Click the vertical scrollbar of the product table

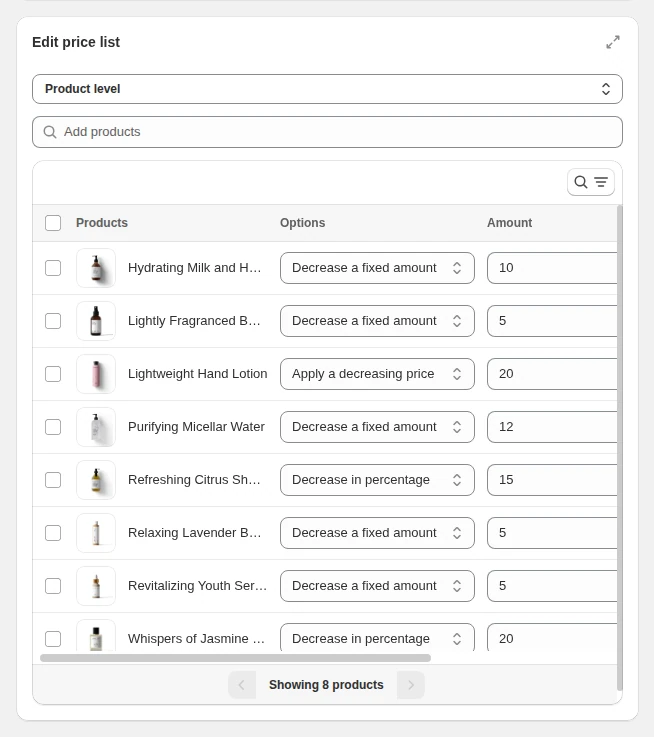(x=620, y=447)
